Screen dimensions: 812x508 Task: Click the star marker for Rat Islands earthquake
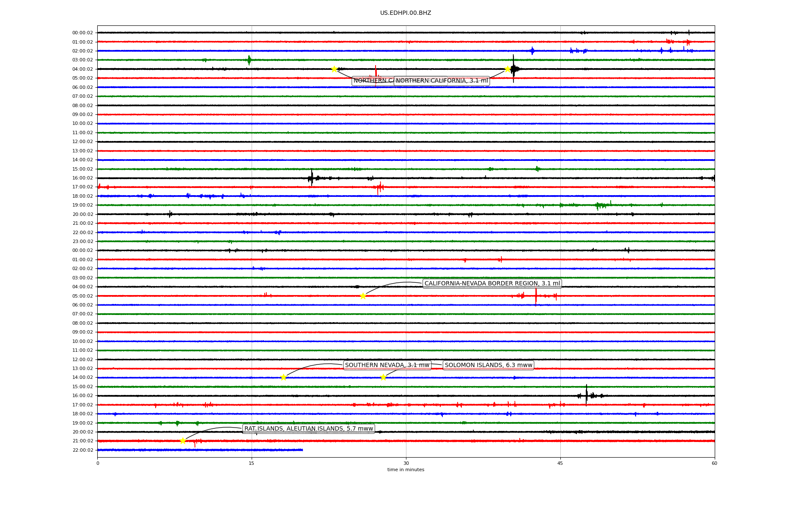[x=183, y=441]
